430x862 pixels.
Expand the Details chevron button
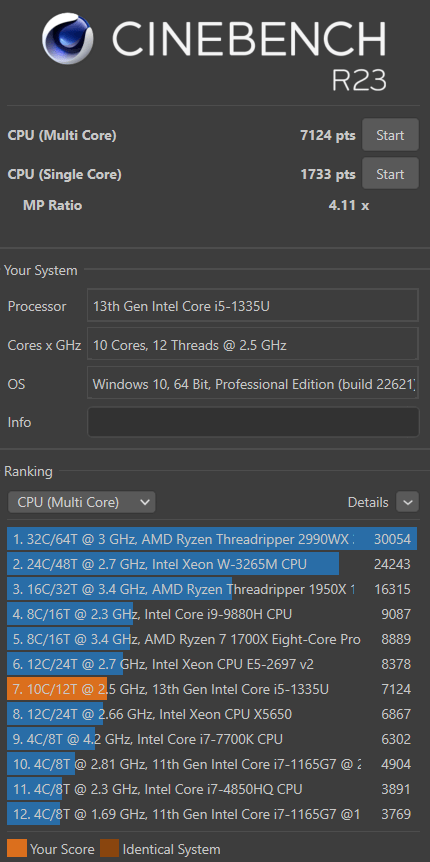point(407,502)
